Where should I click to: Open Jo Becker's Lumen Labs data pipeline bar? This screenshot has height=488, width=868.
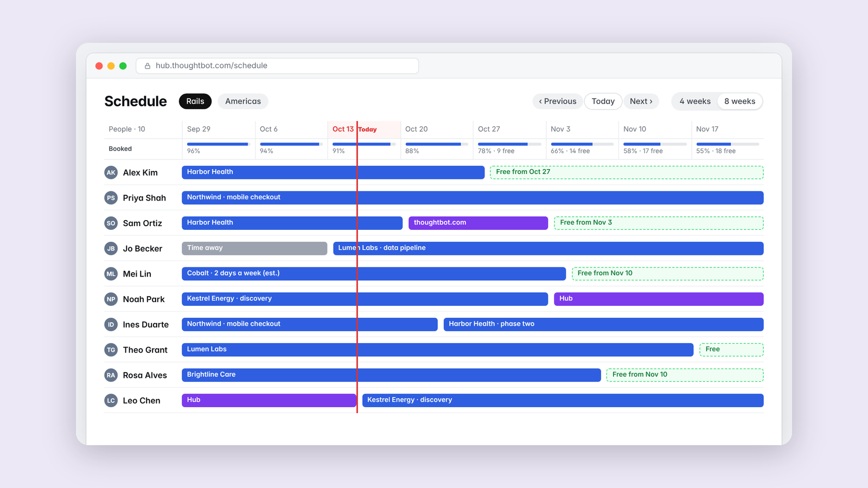[548, 248]
